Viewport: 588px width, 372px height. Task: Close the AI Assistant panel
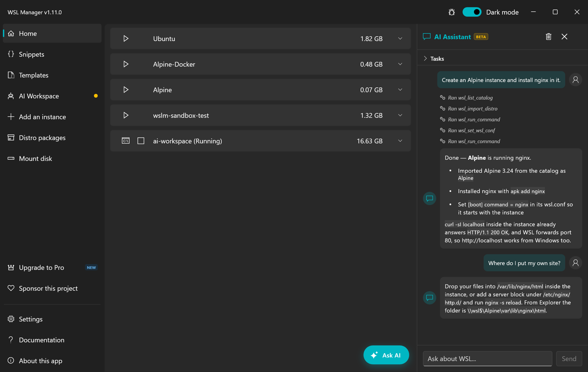tap(564, 36)
